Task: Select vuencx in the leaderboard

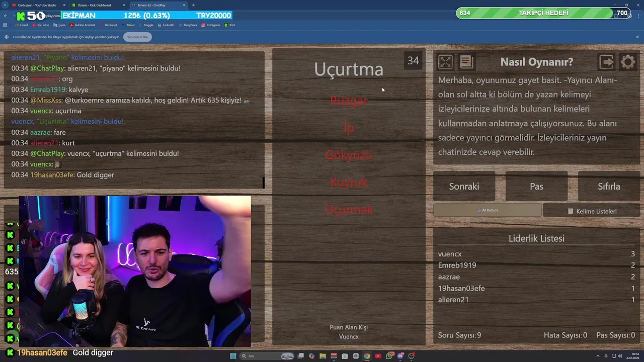Action: pyautogui.click(x=536, y=254)
